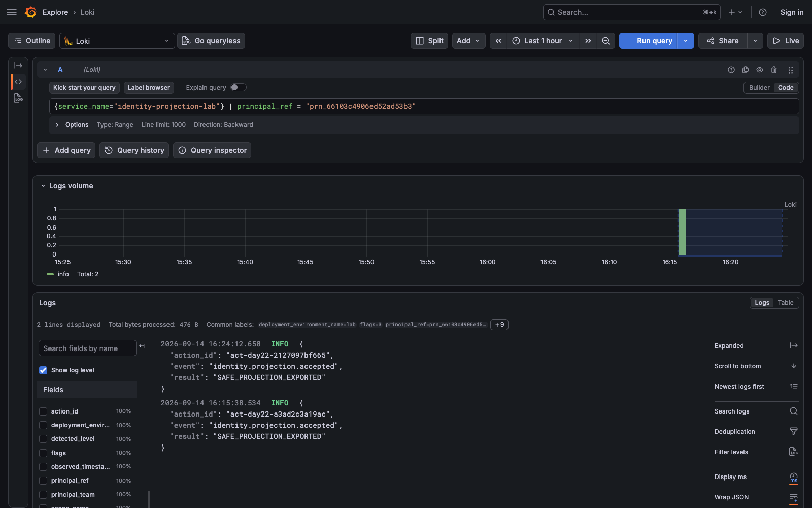Viewport: 812px width, 508px height.
Task: Open the Loki data source dropdown
Action: tap(117, 41)
